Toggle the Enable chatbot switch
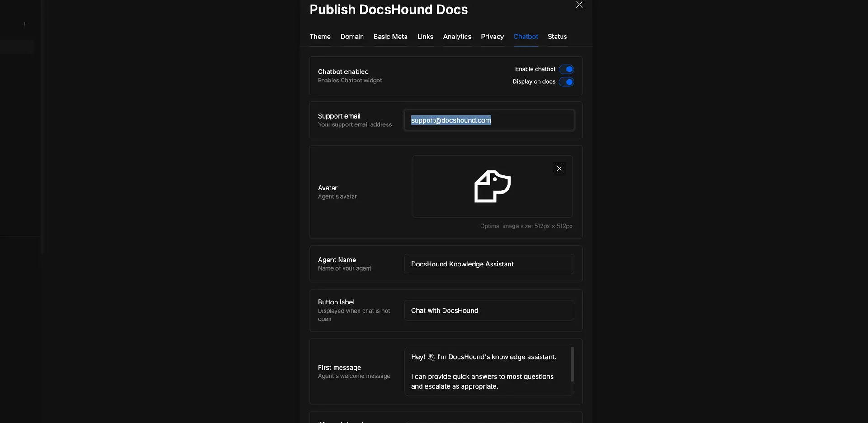This screenshot has height=423, width=868. pyautogui.click(x=566, y=69)
